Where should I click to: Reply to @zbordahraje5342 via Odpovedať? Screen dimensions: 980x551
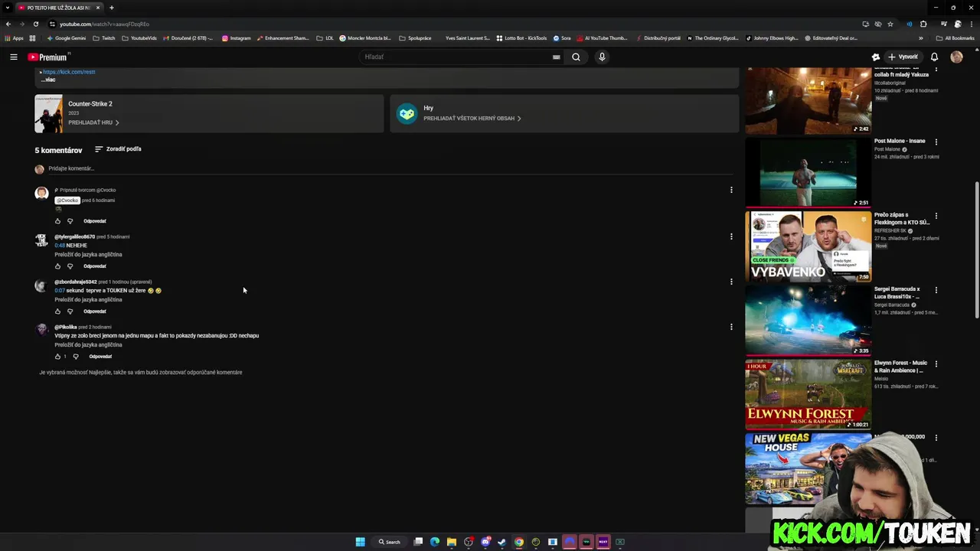pyautogui.click(x=95, y=311)
